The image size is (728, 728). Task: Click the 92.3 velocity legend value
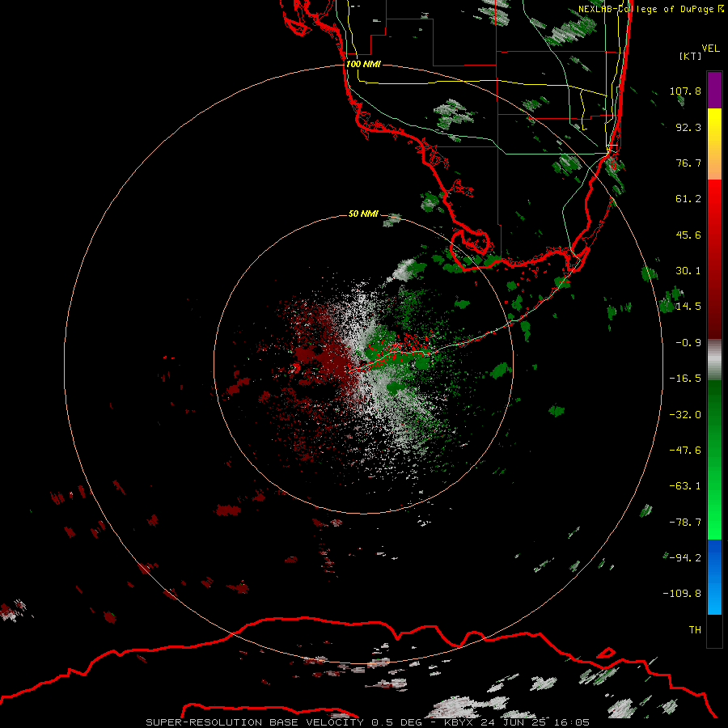pyautogui.click(x=688, y=127)
